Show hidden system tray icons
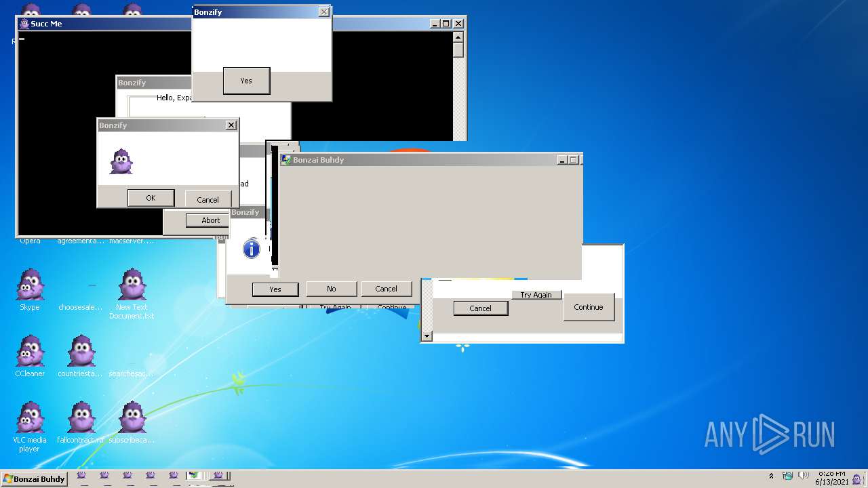The height and width of the screenshot is (488, 868). [771, 476]
